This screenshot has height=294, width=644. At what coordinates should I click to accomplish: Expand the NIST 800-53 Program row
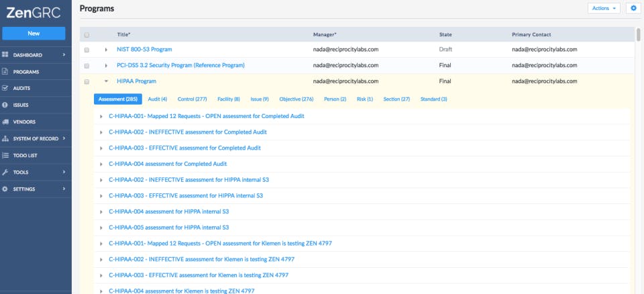point(106,50)
